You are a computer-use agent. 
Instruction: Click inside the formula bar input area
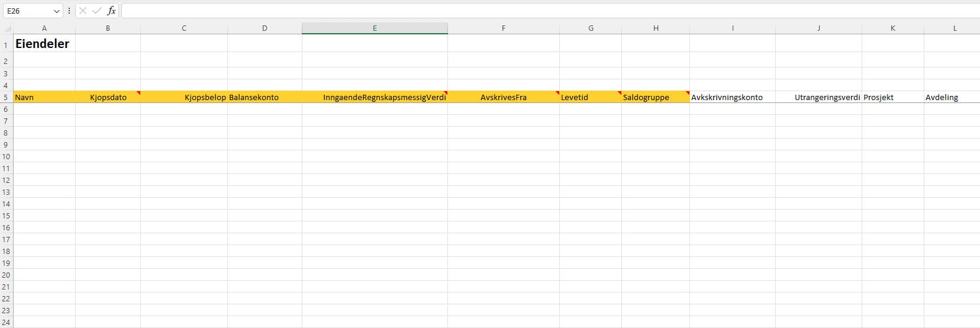click(533, 11)
